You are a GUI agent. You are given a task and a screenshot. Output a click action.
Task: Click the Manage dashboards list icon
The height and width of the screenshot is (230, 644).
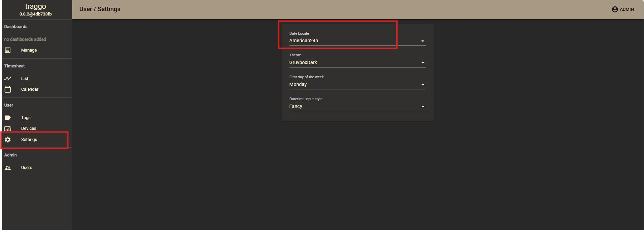(8, 50)
